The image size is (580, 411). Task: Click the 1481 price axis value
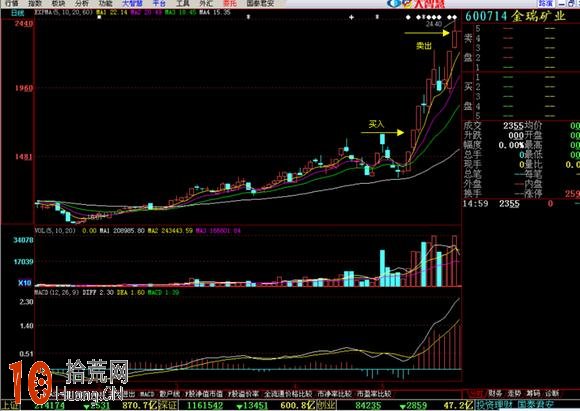tap(24, 157)
